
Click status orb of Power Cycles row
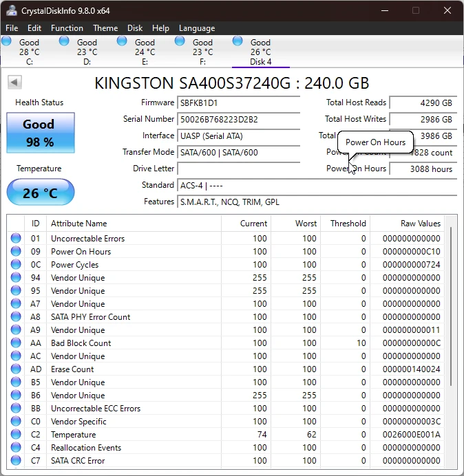click(16, 264)
